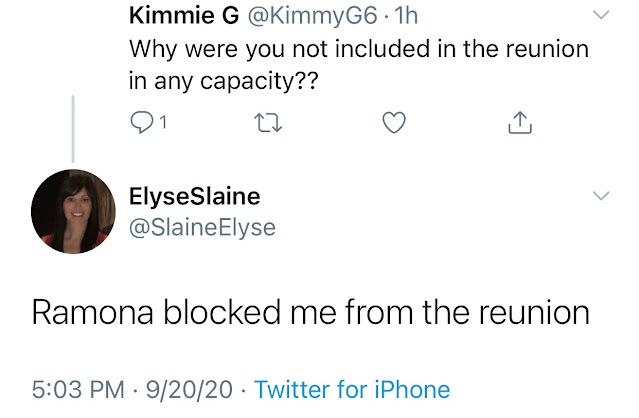Viewport: 639px width, 418px height.
Task: Open Kimmie G's question about the reunion
Action: (x=359, y=64)
